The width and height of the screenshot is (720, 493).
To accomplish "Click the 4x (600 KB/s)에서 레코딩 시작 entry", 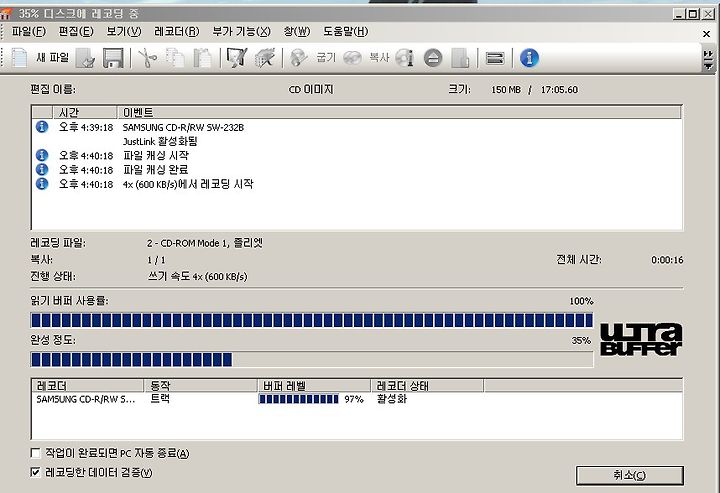I will click(188, 184).
